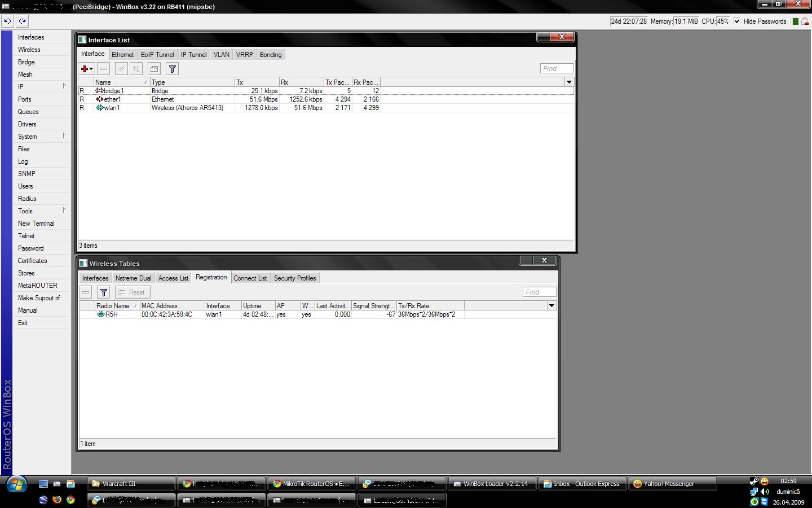Click Find field in Wireless Tables
This screenshot has height=508, width=812.
[x=539, y=292]
